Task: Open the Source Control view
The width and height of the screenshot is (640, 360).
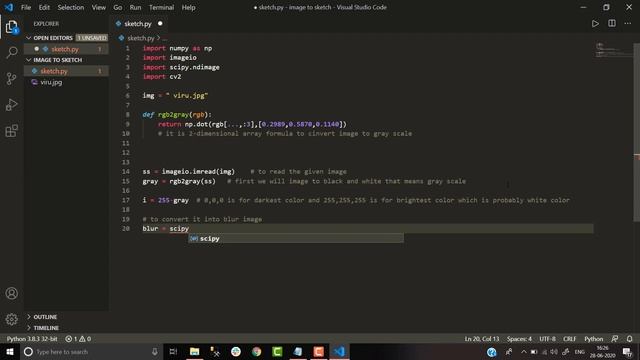Action: [x=11, y=79]
